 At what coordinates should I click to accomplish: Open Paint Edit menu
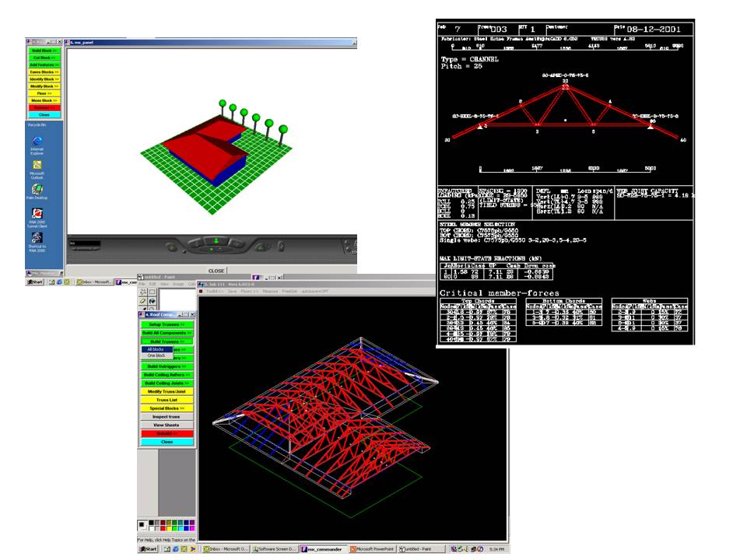coord(153,284)
